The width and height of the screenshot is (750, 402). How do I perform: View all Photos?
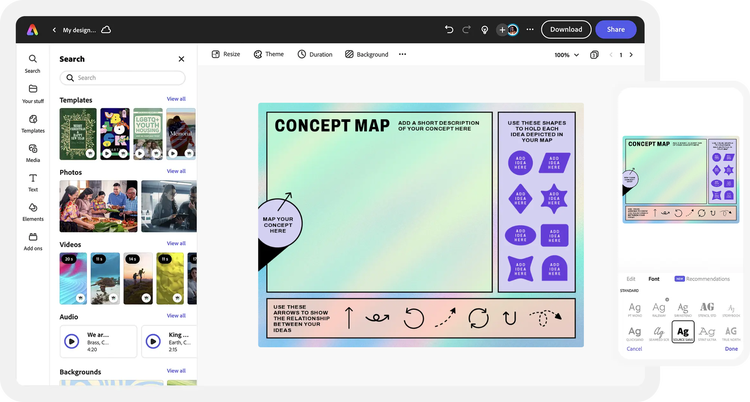point(176,171)
